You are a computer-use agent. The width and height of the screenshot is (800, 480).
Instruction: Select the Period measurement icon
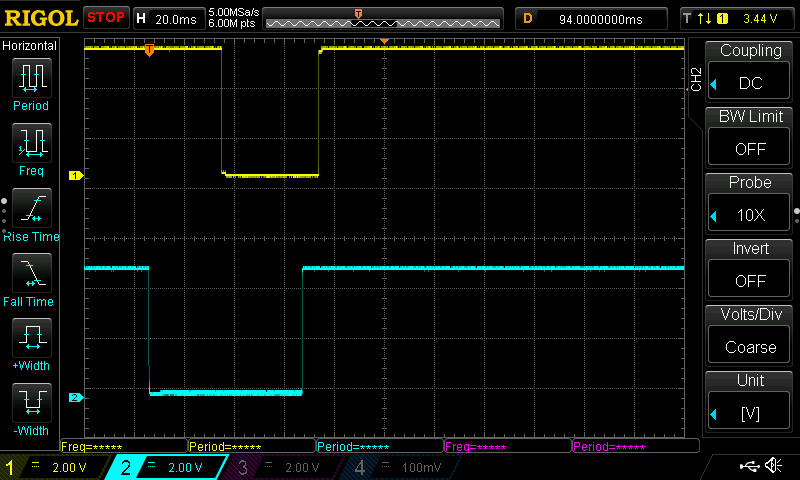[x=31, y=78]
